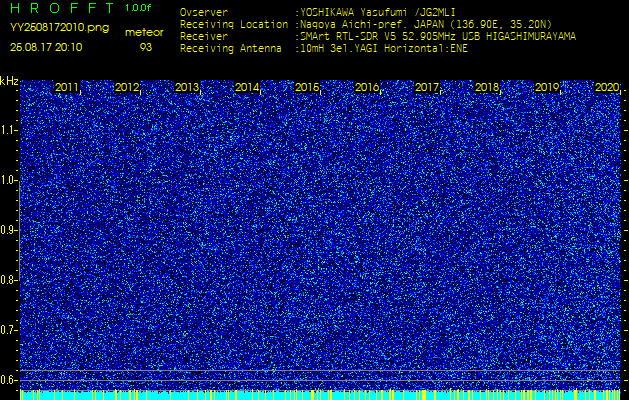
Task: Click the version label 1.0.0f
Action: [x=138, y=8]
